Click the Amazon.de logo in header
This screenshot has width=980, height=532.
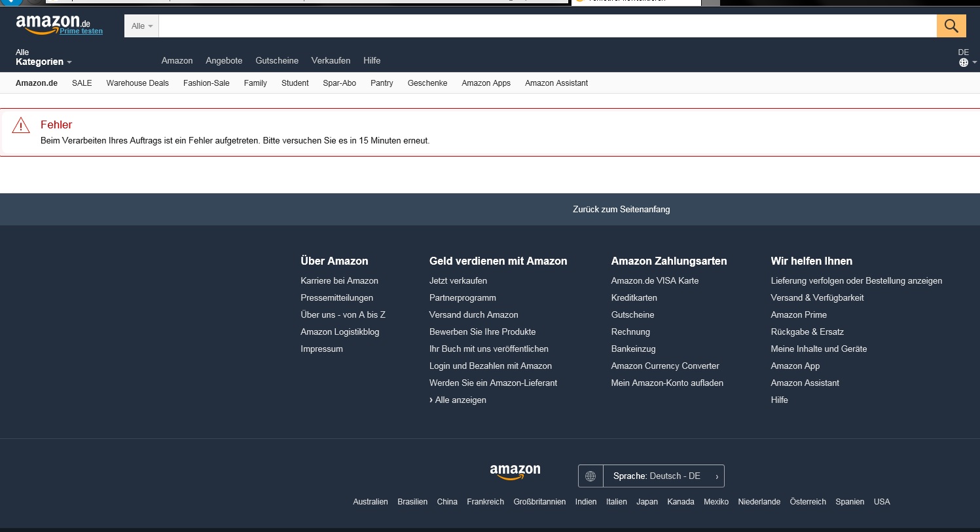pos(52,24)
